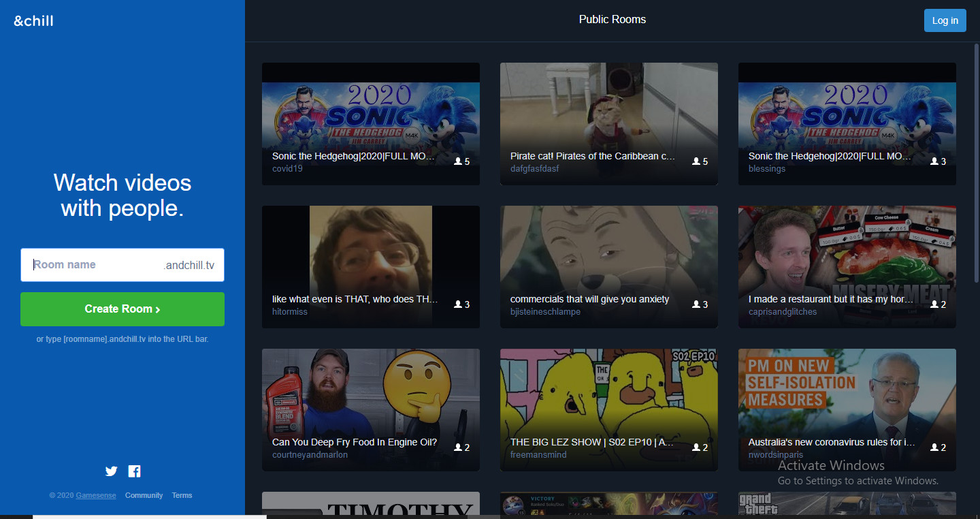This screenshot has width=980, height=519.
Task: Open commercials that will give you anxiety room
Action: (x=609, y=267)
